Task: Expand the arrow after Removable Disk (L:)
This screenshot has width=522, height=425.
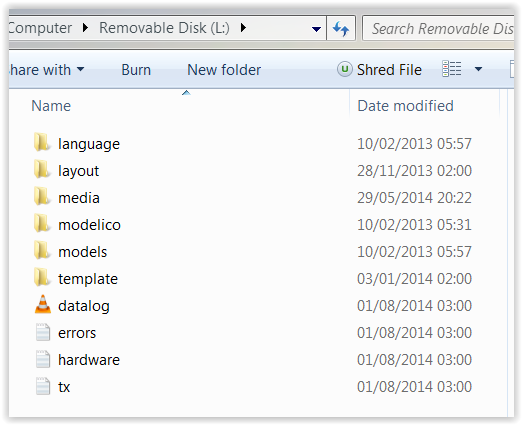Action: pyautogui.click(x=243, y=28)
